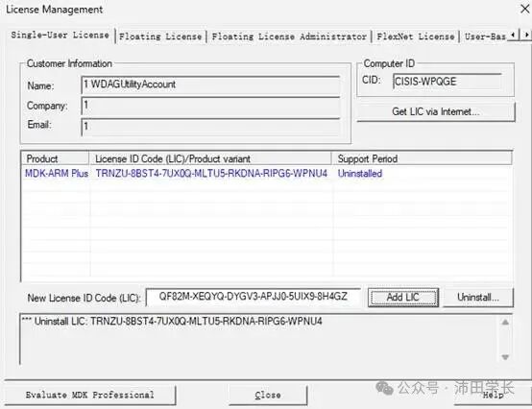
Task: Click the License ID Code column header
Action: tap(210, 158)
